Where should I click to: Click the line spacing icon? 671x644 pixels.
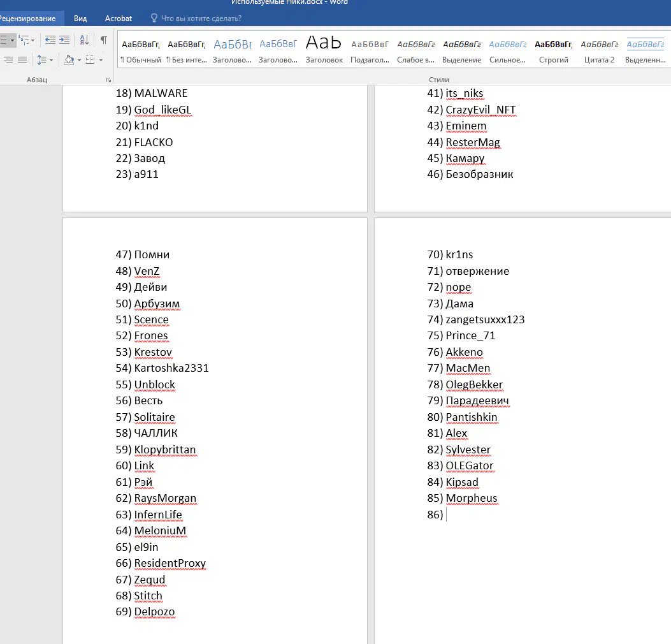pyautogui.click(x=41, y=60)
